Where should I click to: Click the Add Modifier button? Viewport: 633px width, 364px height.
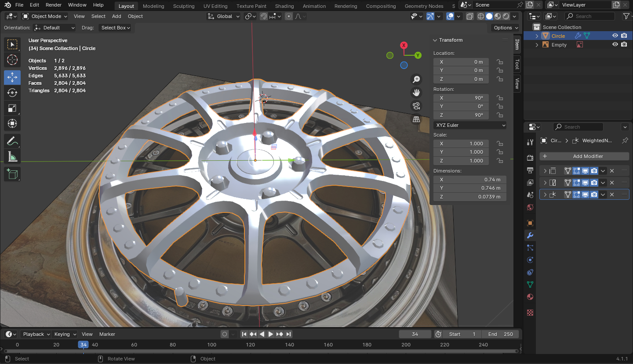pyautogui.click(x=584, y=156)
